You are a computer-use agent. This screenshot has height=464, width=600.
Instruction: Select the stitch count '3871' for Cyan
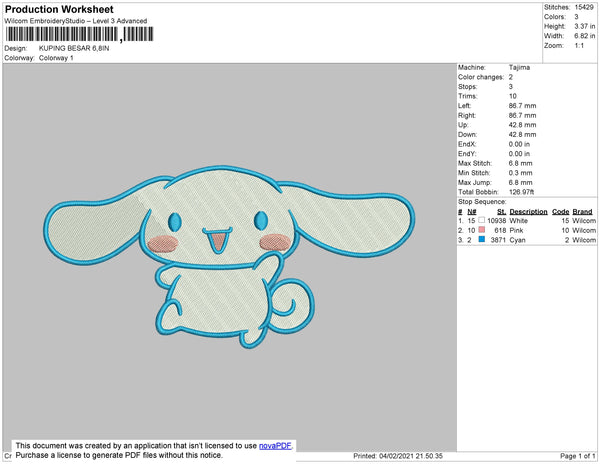(498, 240)
